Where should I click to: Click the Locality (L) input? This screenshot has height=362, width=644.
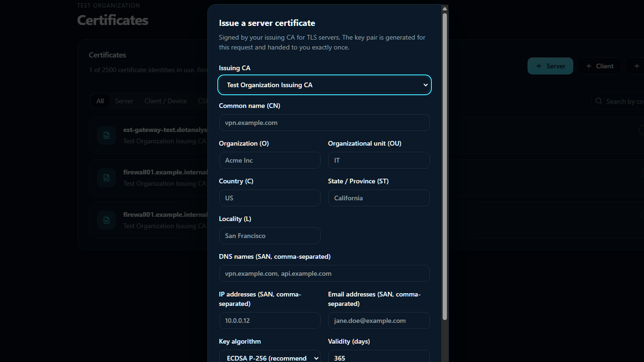pos(270,236)
